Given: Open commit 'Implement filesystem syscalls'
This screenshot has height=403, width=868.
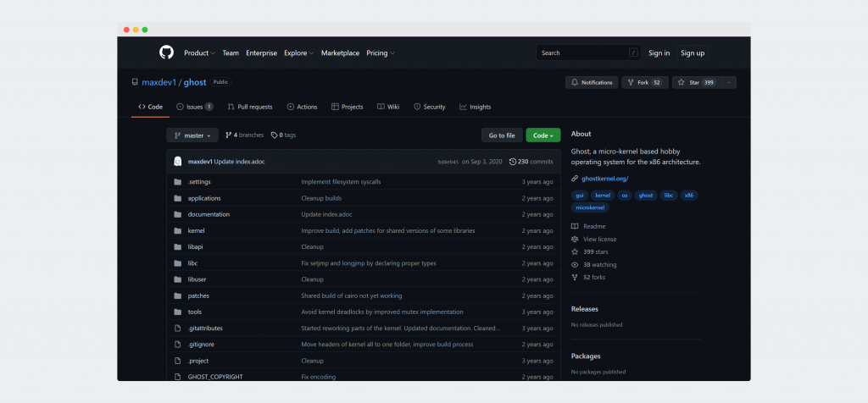Looking at the screenshot, I should point(341,182).
